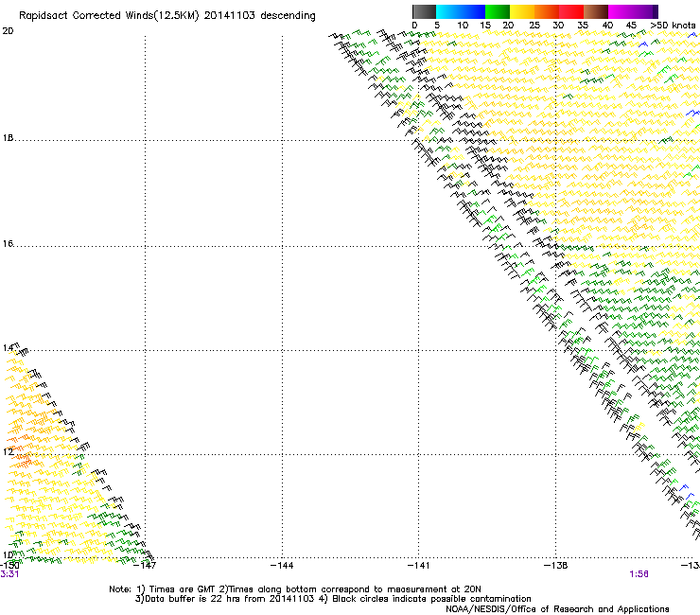Click the longitude label '-138'
700x615 pixels.
(556, 566)
